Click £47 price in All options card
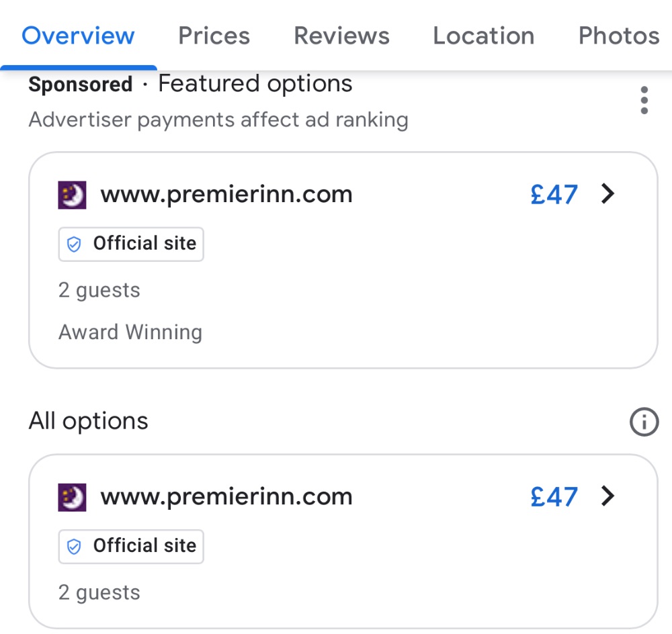Image resolution: width=672 pixels, height=634 pixels. (x=554, y=497)
